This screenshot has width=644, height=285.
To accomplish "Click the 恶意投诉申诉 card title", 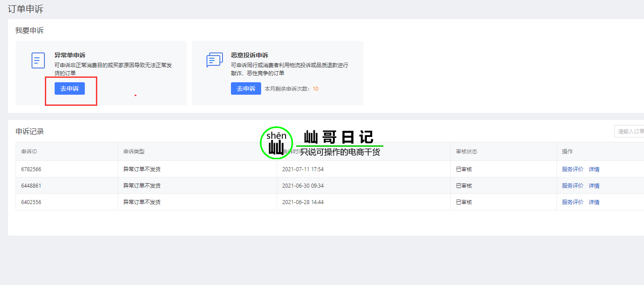I will tap(250, 56).
